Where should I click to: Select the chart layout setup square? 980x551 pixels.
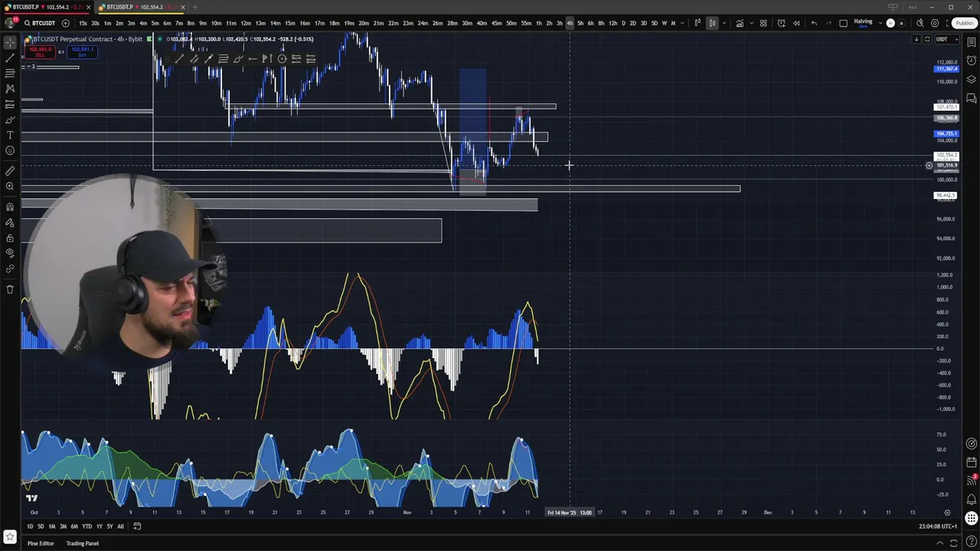(843, 23)
